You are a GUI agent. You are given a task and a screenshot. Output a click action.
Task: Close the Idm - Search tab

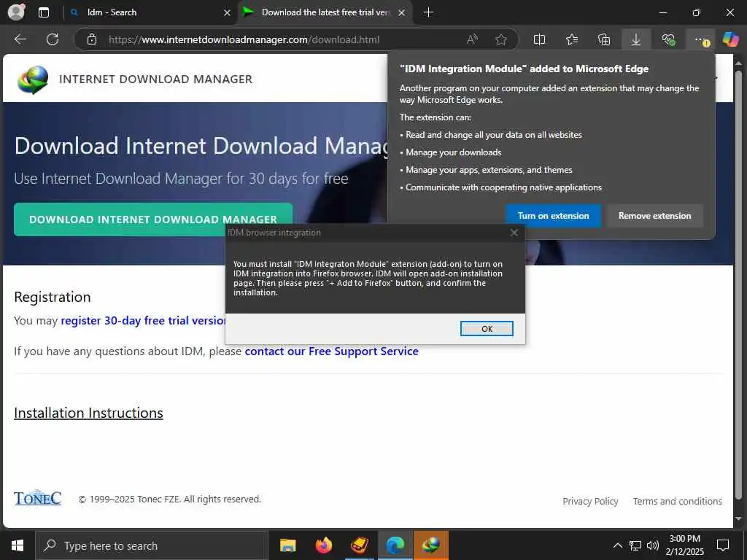228,13
